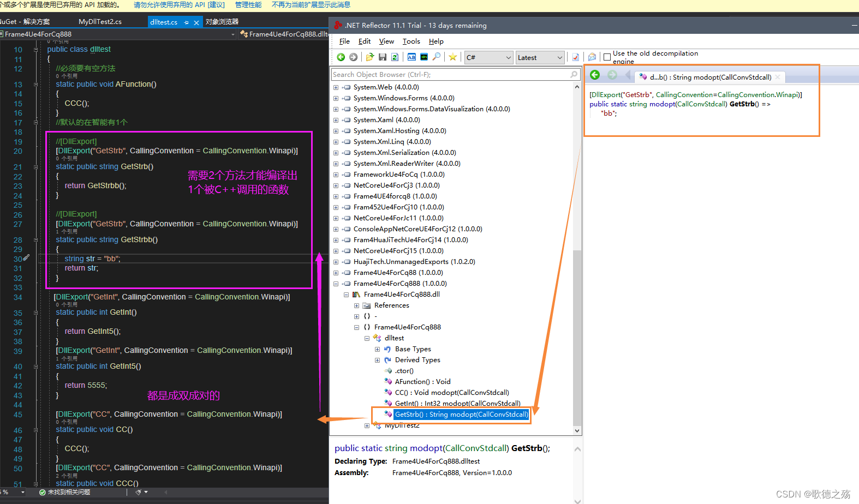
Task: Collapse the Frame4Ue4ForCq888.dll module node
Action: pos(346,295)
